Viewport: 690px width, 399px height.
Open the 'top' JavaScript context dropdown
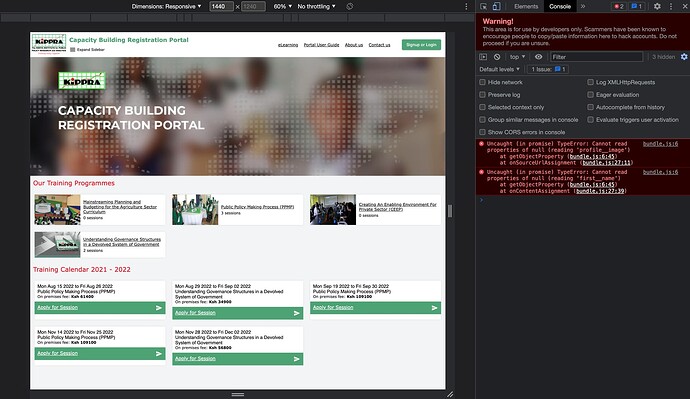coord(518,57)
